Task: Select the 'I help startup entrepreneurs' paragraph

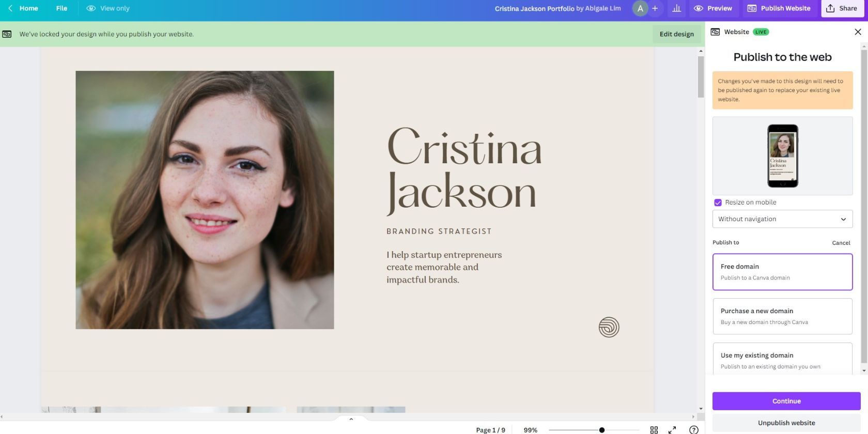Action: pos(444,267)
